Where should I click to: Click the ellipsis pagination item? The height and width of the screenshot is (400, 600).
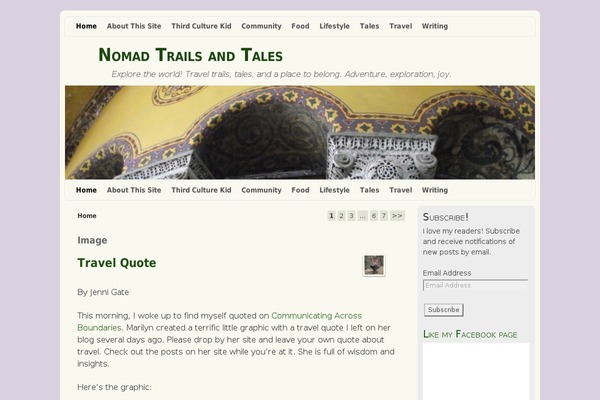362,216
